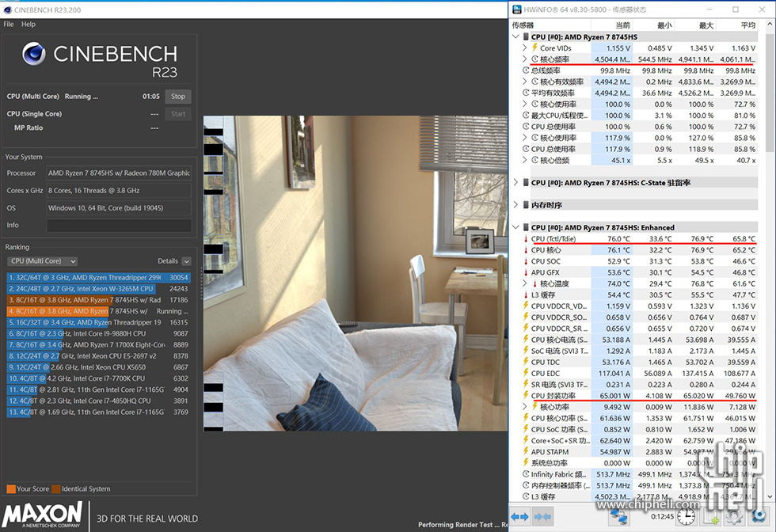Click the MAXON logo at bottom left

pyautogui.click(x=43, y=514)
